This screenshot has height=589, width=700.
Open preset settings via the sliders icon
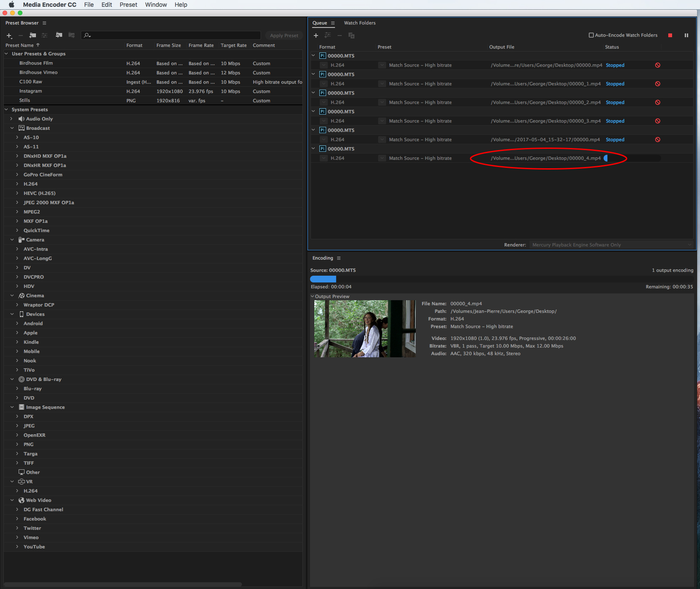(44, 36)
